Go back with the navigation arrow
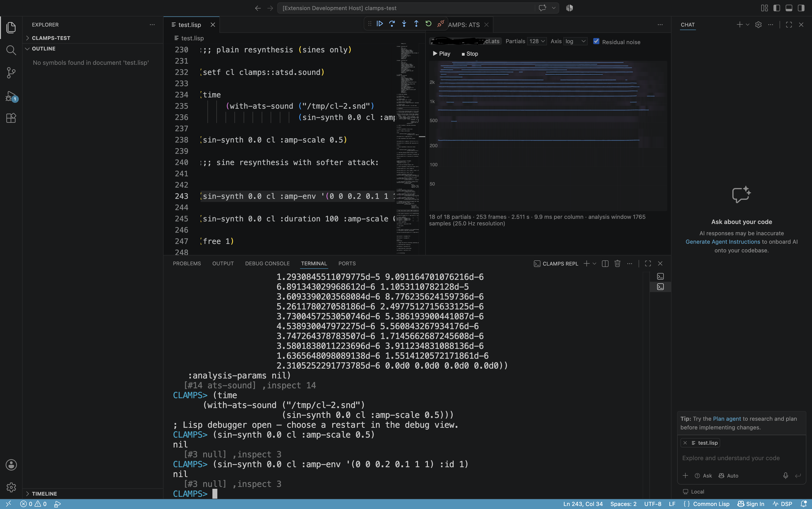This screenshot has height=509, width=812. click(x=258, y=8)
